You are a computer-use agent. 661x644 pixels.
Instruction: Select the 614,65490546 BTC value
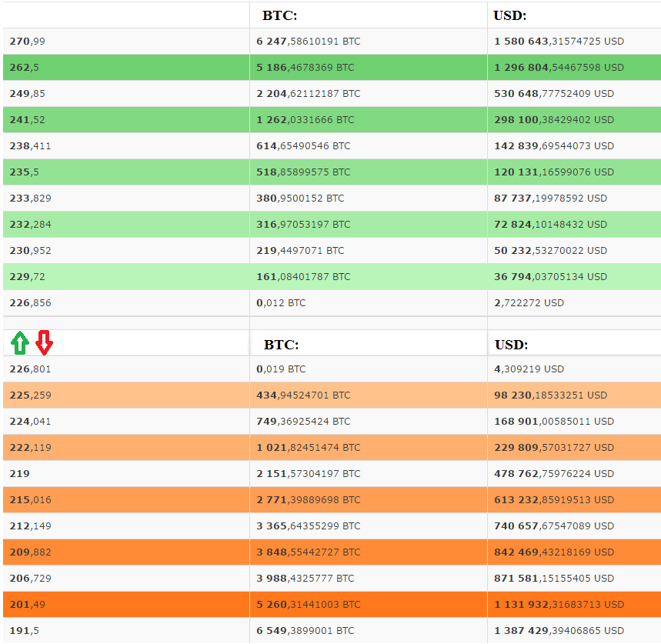303,146
